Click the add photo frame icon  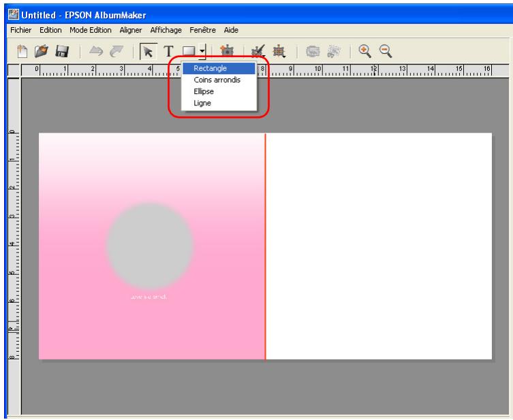click(x=226, y=51)
